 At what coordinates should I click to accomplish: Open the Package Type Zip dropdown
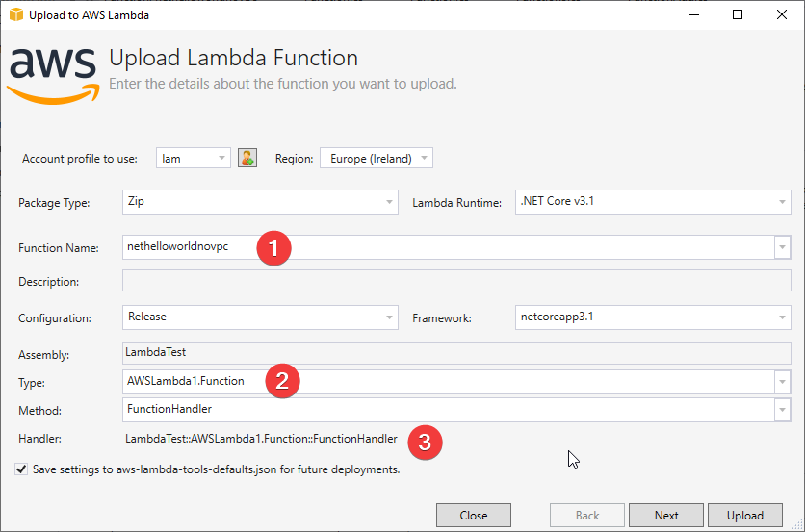coord(260,202)
